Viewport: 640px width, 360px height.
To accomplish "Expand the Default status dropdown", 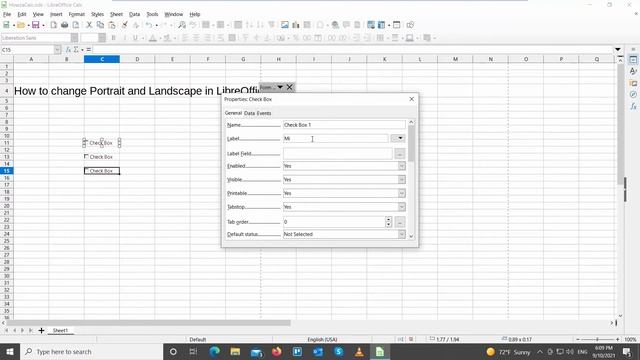I will 402,234.
